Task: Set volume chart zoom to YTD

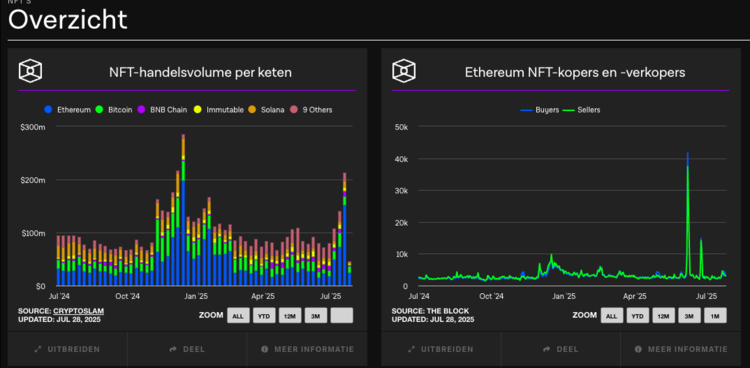Action: coord(264,315)
